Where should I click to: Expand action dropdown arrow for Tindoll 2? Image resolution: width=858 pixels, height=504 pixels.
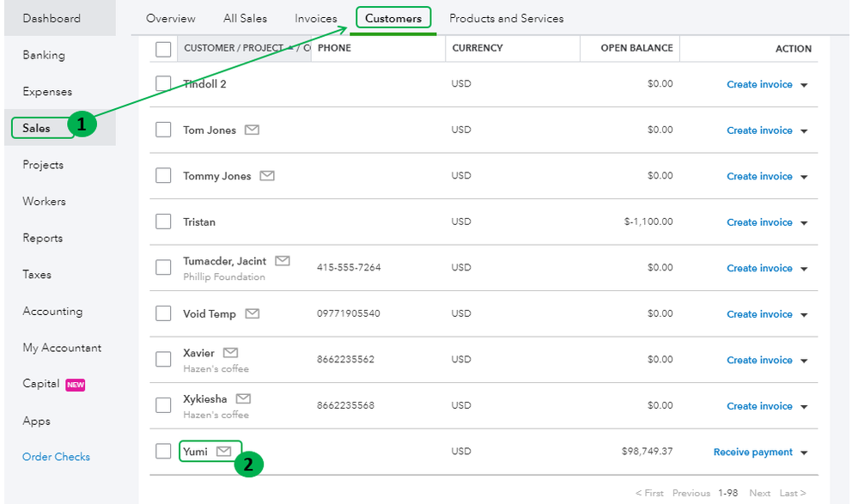pyautogui.click(x=805, y=85)
